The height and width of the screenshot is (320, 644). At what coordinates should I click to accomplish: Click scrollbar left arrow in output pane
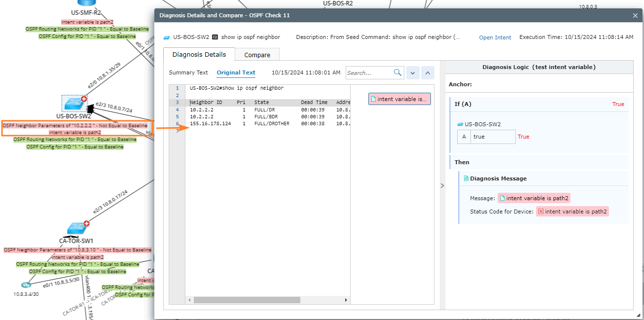pos(190,300)
